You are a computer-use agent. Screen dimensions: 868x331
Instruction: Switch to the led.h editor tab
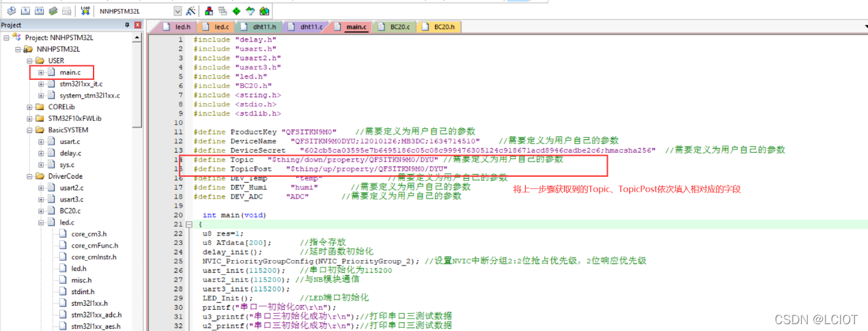176,27
